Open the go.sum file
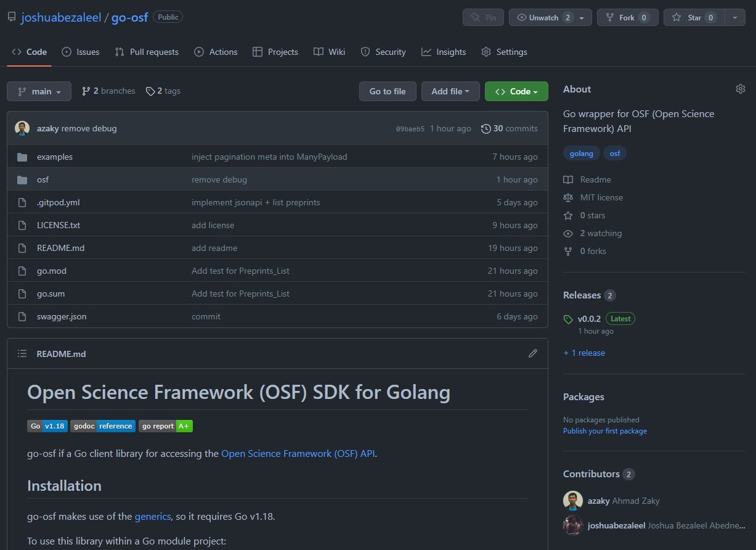The image size is (756, 550). (51, 293)
